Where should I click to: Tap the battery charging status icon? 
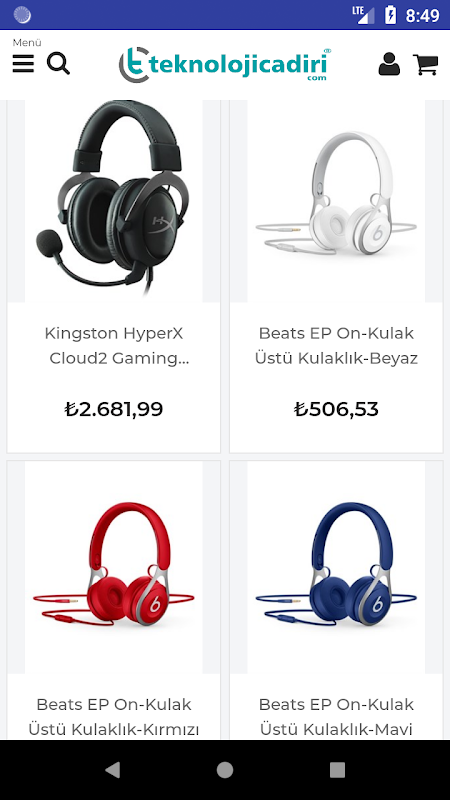click(390, 15)
